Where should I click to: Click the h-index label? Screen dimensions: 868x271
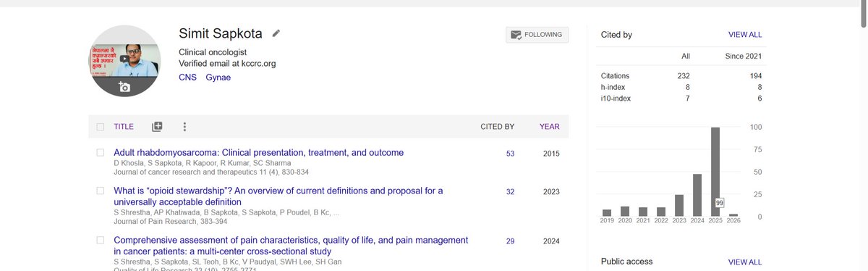click(613, 87)
